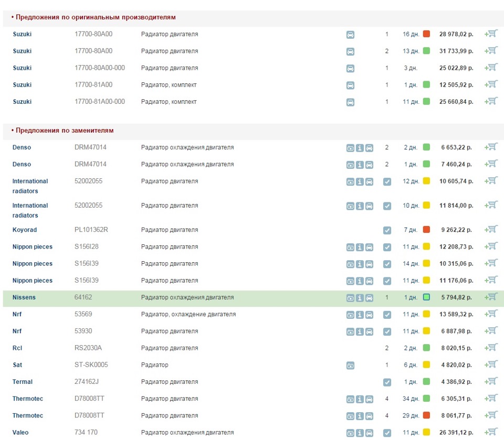Click checkmark in Termal 274162J row
Viewport: 504px width, 440px height.
(x=387, y=382)
